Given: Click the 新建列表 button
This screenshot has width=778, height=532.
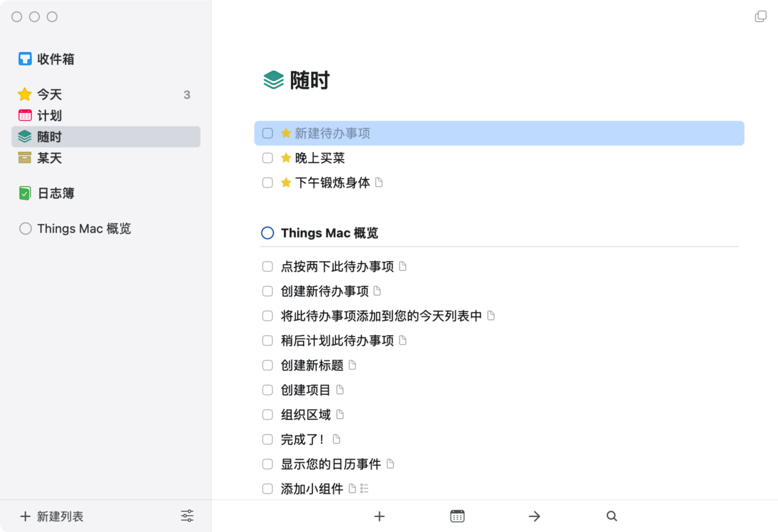Looking at the screenshot, I should tap(52, 516).
